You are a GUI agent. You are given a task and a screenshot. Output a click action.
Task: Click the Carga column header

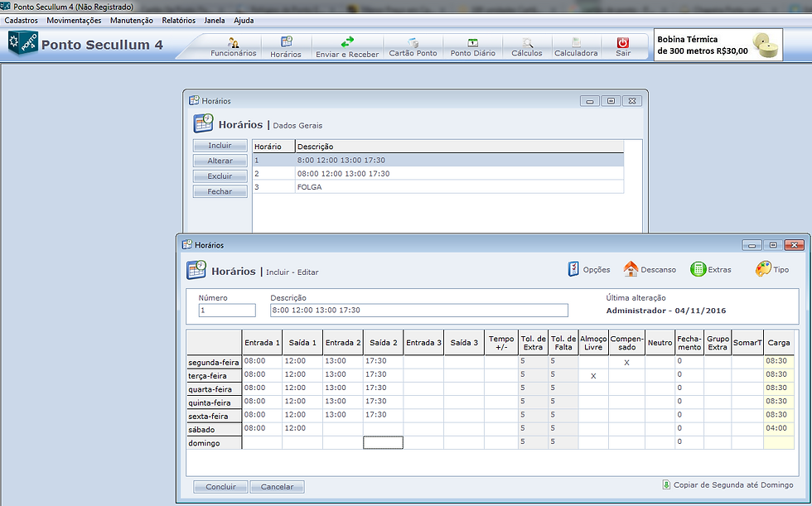pyautogui.click(x=778, y=343)
